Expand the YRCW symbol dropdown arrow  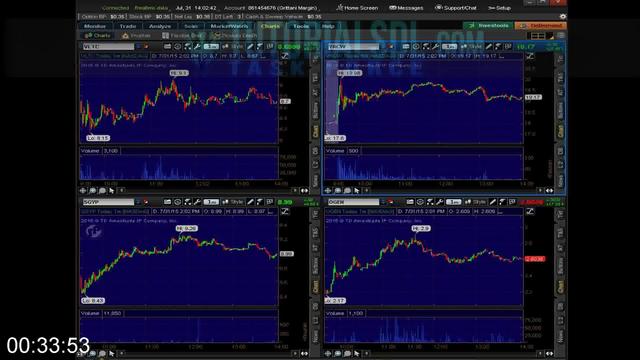(x=384, y=47)
